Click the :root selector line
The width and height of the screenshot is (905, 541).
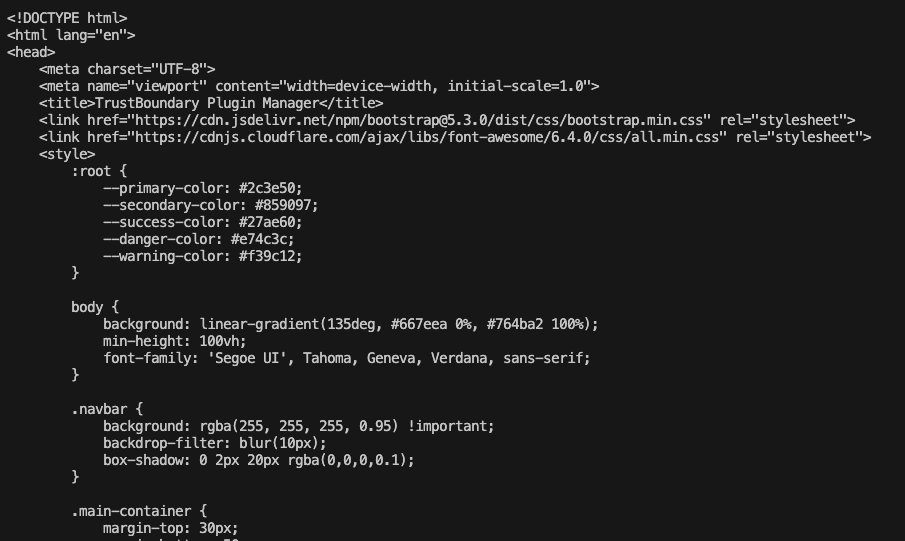click(99, 171)
